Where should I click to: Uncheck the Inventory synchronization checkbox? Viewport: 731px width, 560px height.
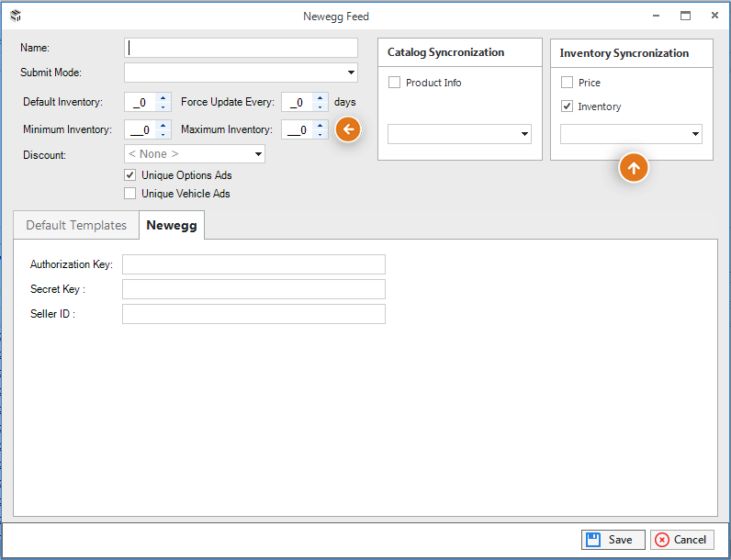(567, 106)
